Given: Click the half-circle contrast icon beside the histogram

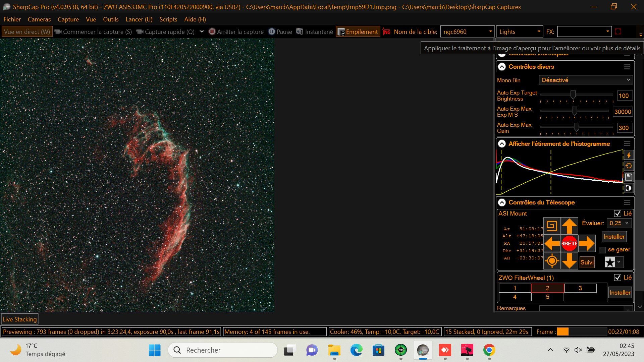Looking at the screenshot, I should point(629,188).
